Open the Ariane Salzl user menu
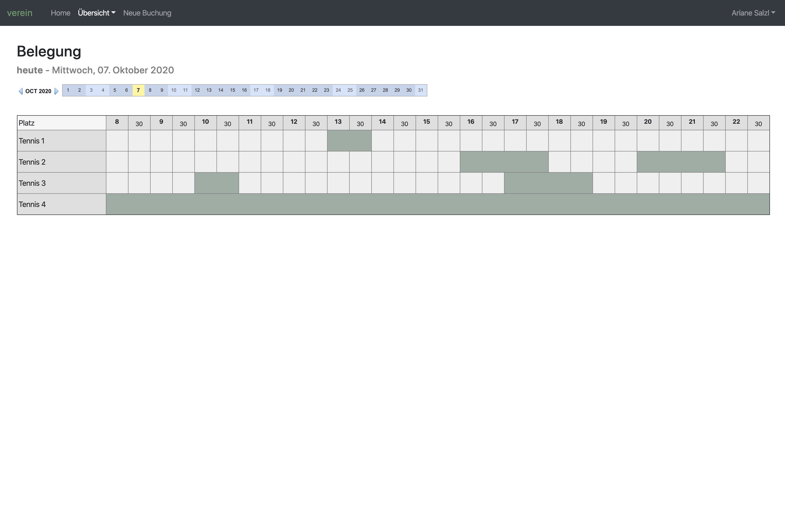Screen dimensions: 785x532 [x=753, y=13]
